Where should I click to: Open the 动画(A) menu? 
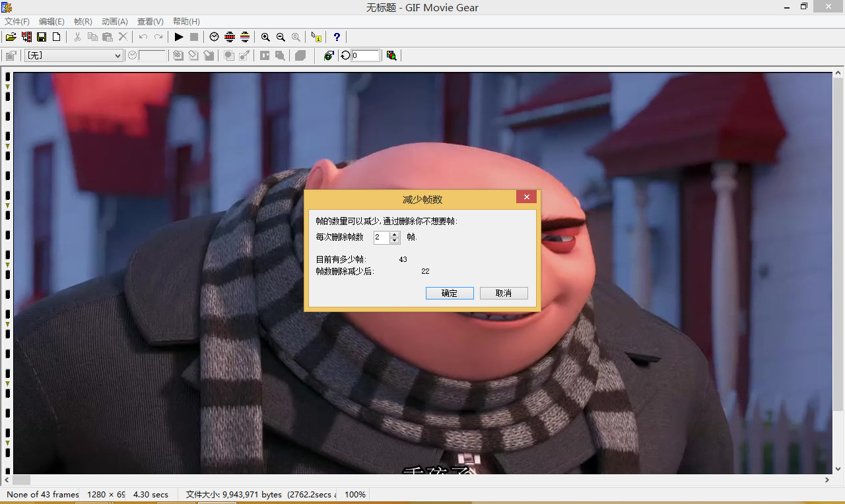point(115,22)
